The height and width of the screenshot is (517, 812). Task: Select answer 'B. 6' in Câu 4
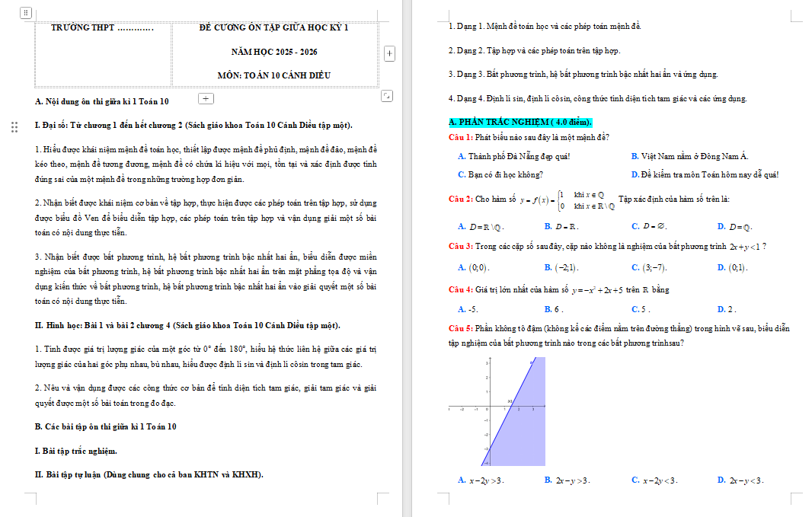tap(554, 309)
